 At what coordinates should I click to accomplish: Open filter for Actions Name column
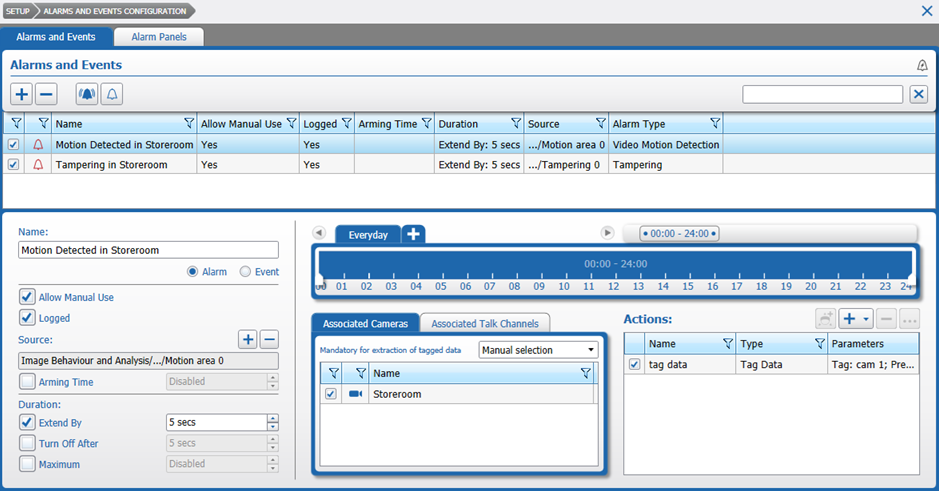(728, 344)
